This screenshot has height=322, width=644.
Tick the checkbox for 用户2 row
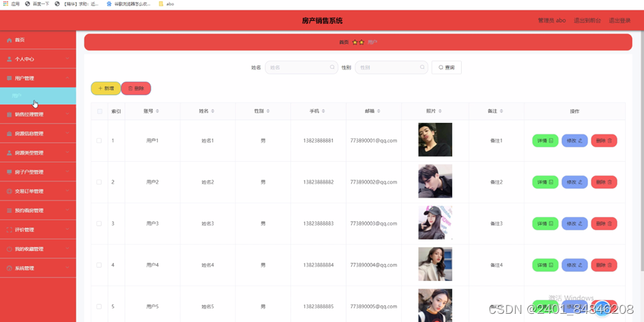pyautogui.click(x=99, y=182)
